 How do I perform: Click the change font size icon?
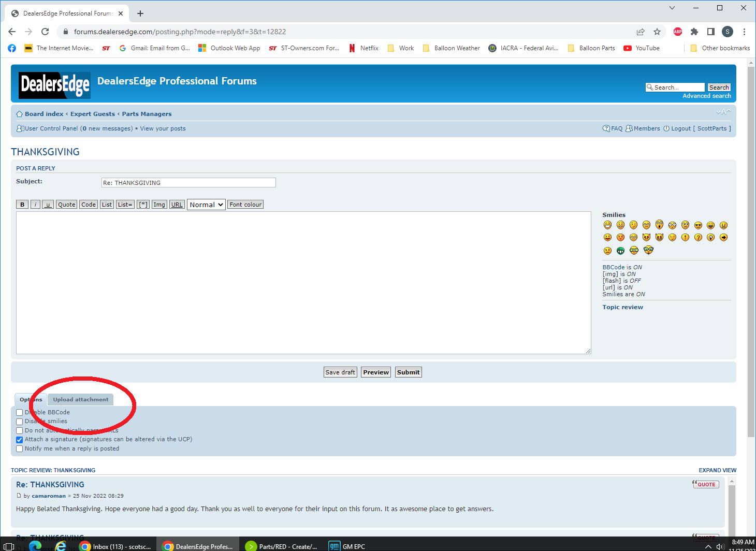point(723,112)
